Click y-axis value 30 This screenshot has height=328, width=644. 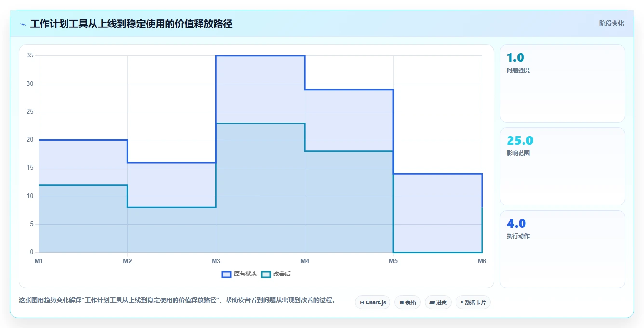point(30,83)
